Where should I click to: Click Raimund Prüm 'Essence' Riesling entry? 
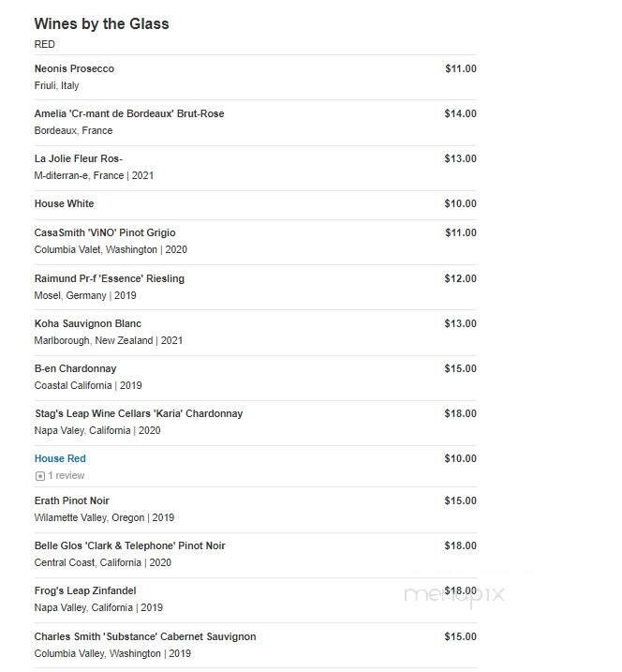(x=110, y=278)
